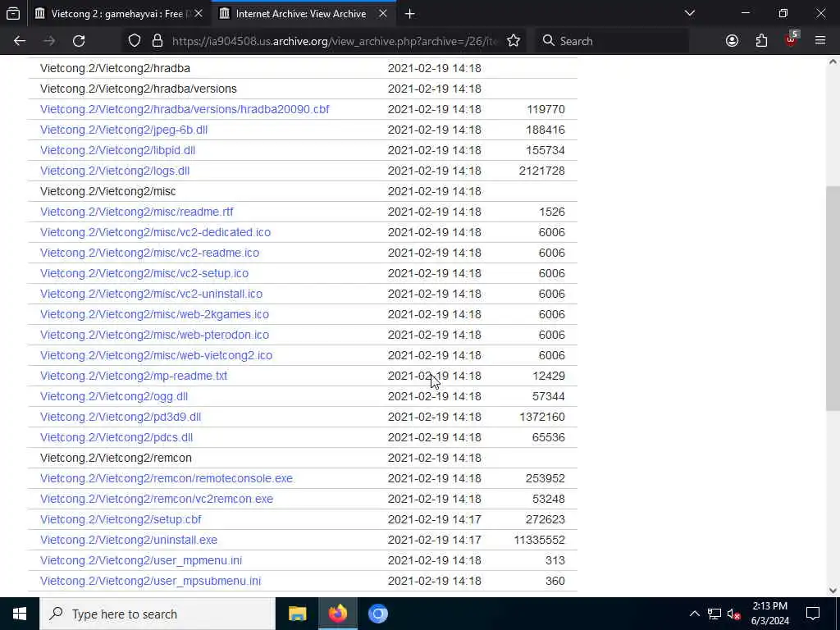Open vc2-dedicated.ico link

155,232
